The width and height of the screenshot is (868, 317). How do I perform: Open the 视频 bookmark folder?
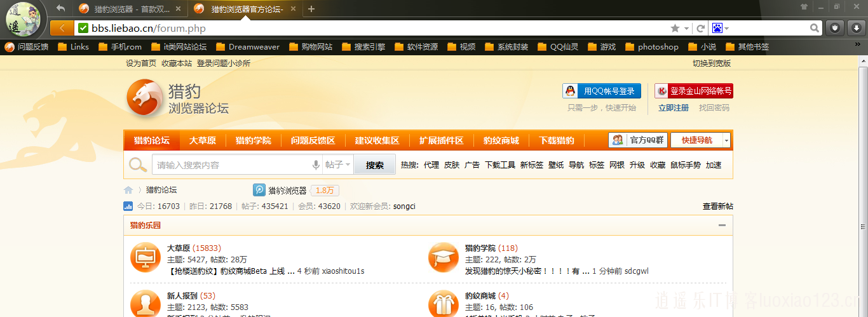coord(461,46)
